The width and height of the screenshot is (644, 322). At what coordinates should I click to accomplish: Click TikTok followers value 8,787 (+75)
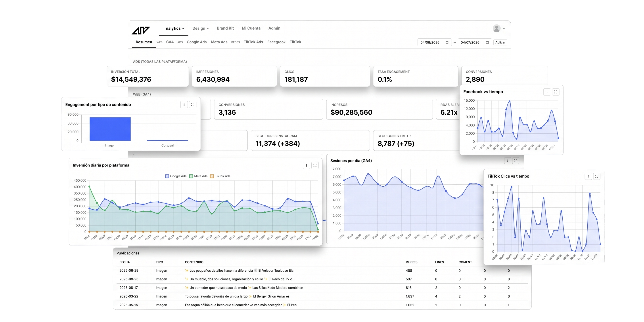pos(396,144)
